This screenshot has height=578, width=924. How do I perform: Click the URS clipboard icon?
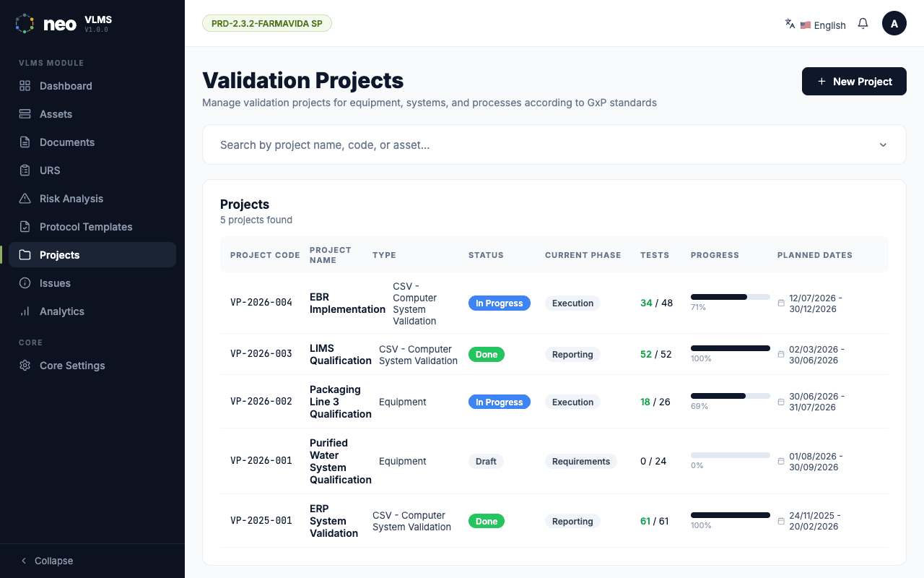[25, 171]
